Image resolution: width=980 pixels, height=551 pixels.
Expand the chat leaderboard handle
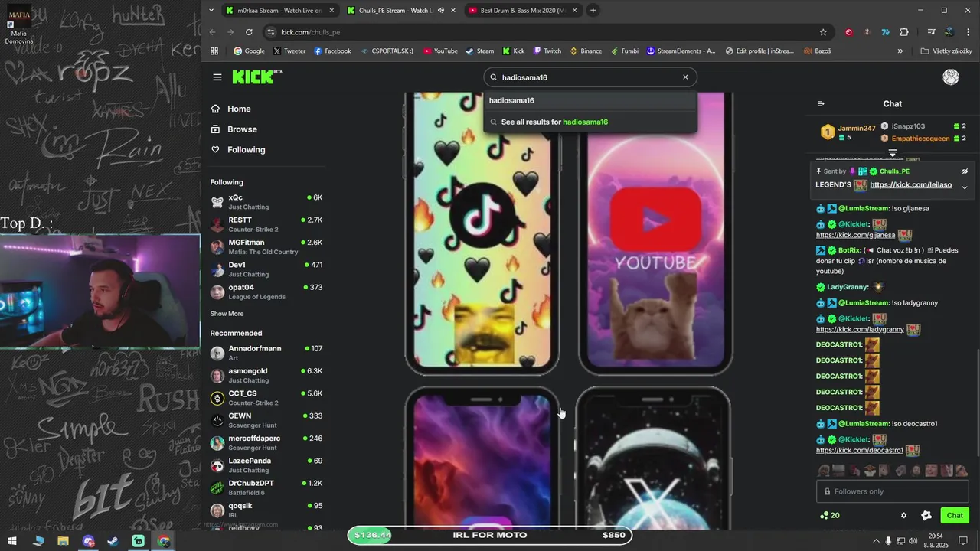(x=893, y=153)
